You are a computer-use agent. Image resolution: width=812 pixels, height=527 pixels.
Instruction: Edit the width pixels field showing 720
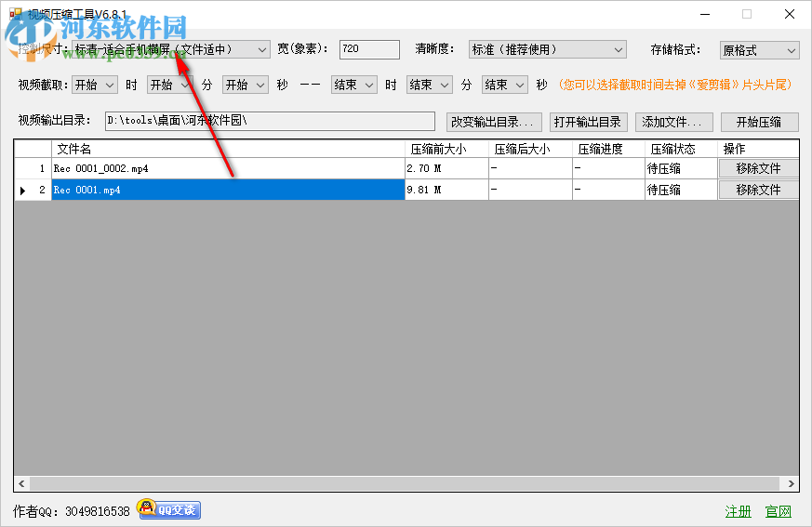pos(369,49)
